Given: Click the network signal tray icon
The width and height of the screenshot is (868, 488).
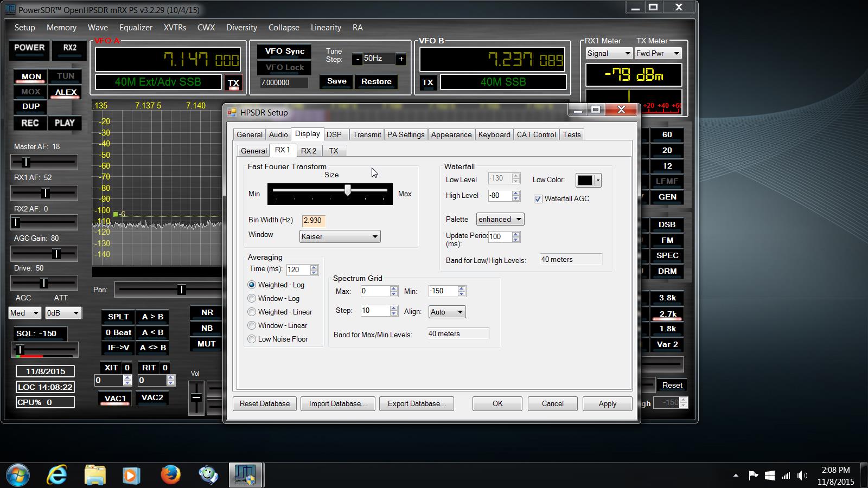Looking at the screenshot, I should [x=786, y=476].
